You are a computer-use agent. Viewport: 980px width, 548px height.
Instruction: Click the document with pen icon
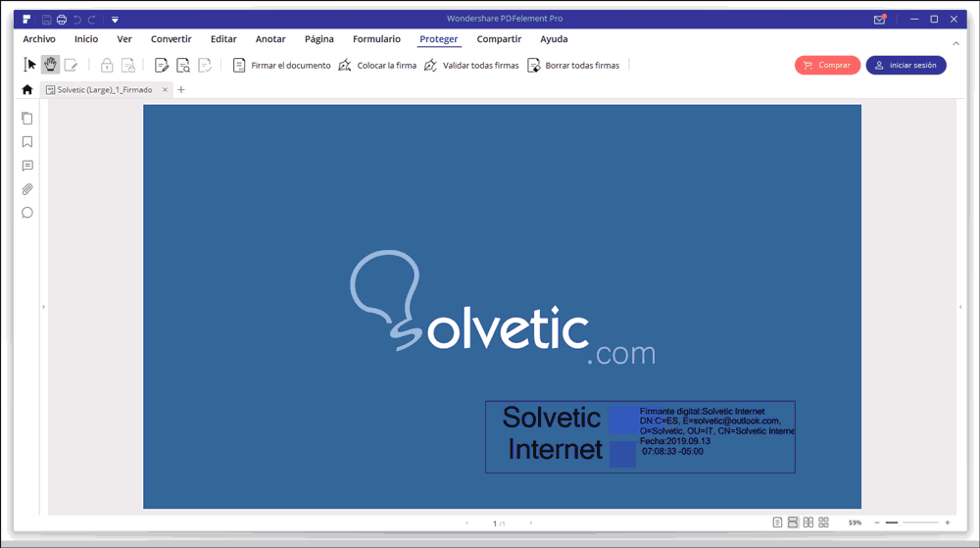point(162,65)
